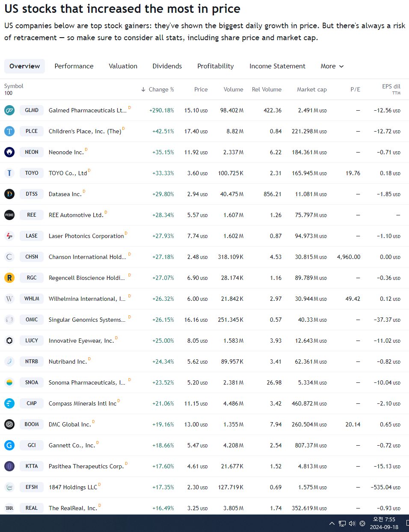The image size is (409, 532).
Task: Open Compass Minerals Intl Inc name link
Action: click(83, 403)
